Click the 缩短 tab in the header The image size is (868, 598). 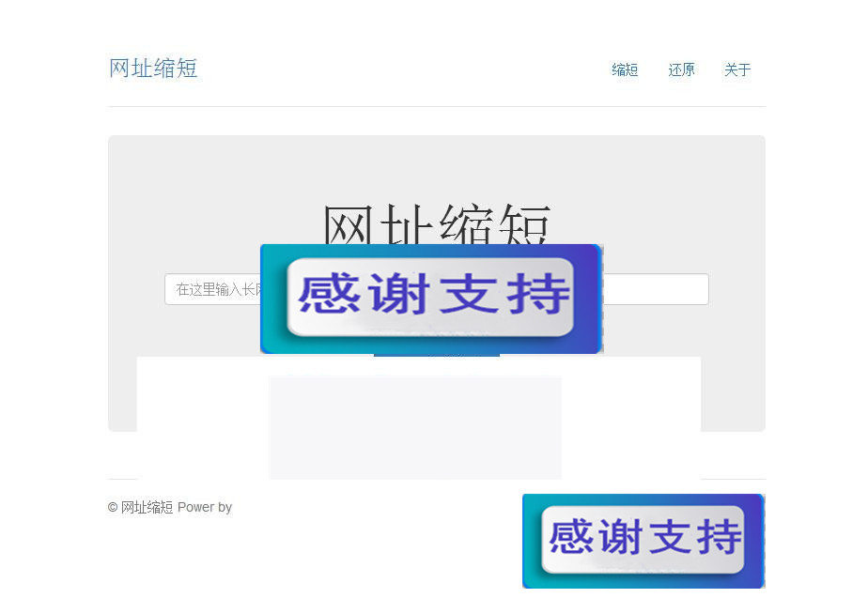click(x=625, y=69)
